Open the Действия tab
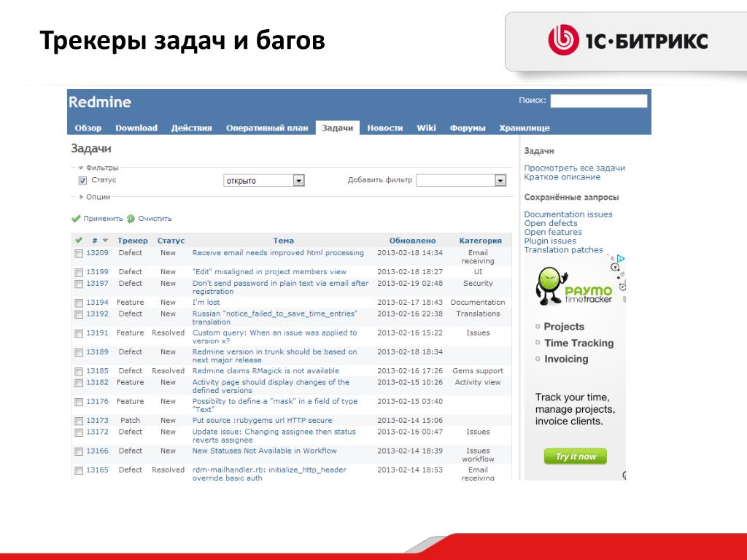 [192, 128]
